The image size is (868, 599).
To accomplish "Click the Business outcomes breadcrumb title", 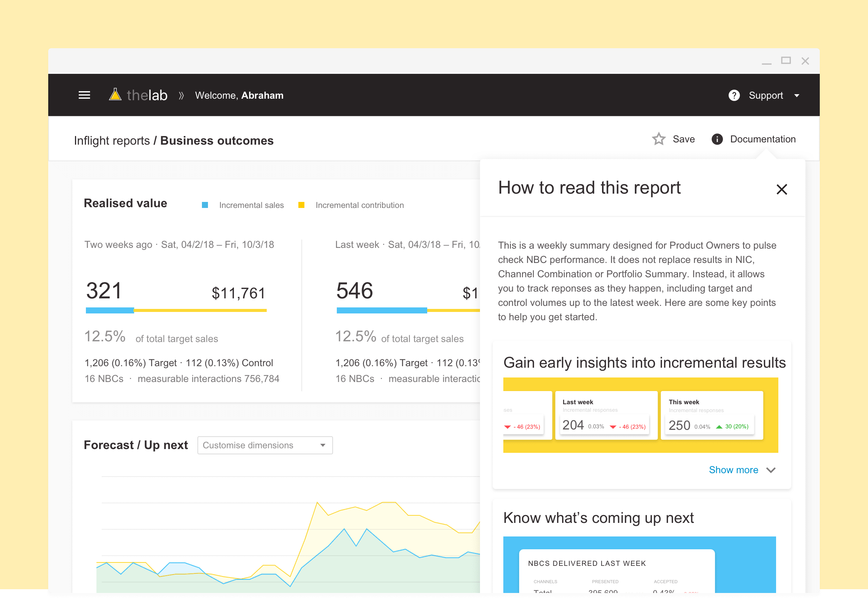I will (217, 141).
